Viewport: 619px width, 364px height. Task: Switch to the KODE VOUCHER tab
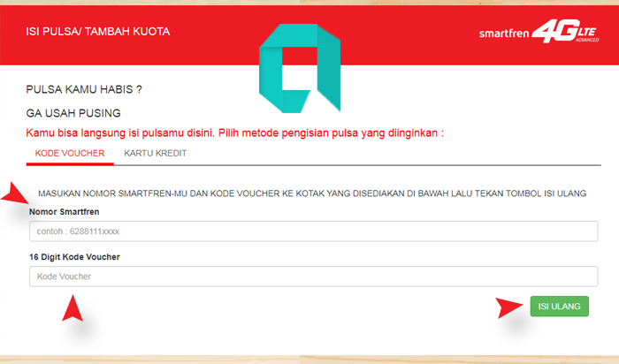point(70,154)
